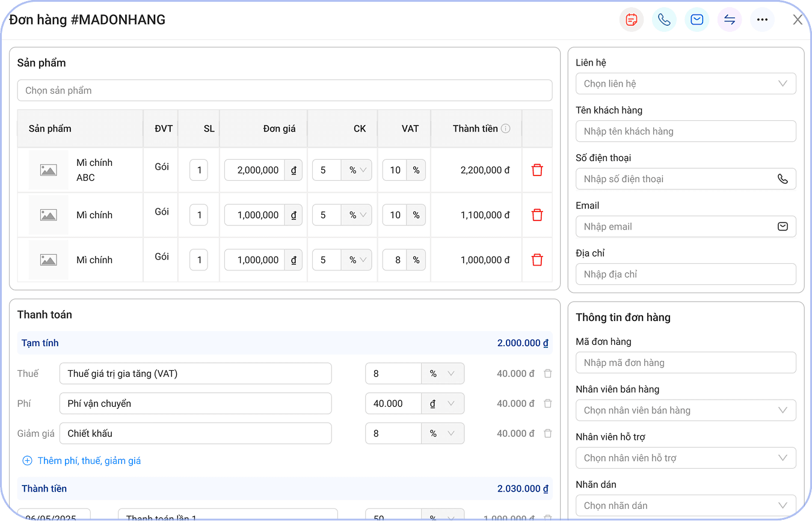The width and height of the screenshot is (812, 521).
Task: Expand the Chọn nhân viên bán hàng dropdown
Action: (685, 410)
